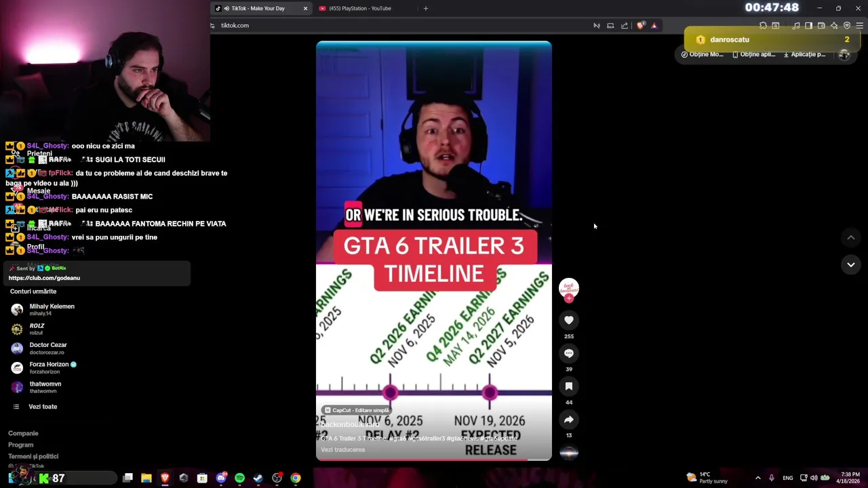Like the TikTok video with heart icon

click(x=569, y=320)
